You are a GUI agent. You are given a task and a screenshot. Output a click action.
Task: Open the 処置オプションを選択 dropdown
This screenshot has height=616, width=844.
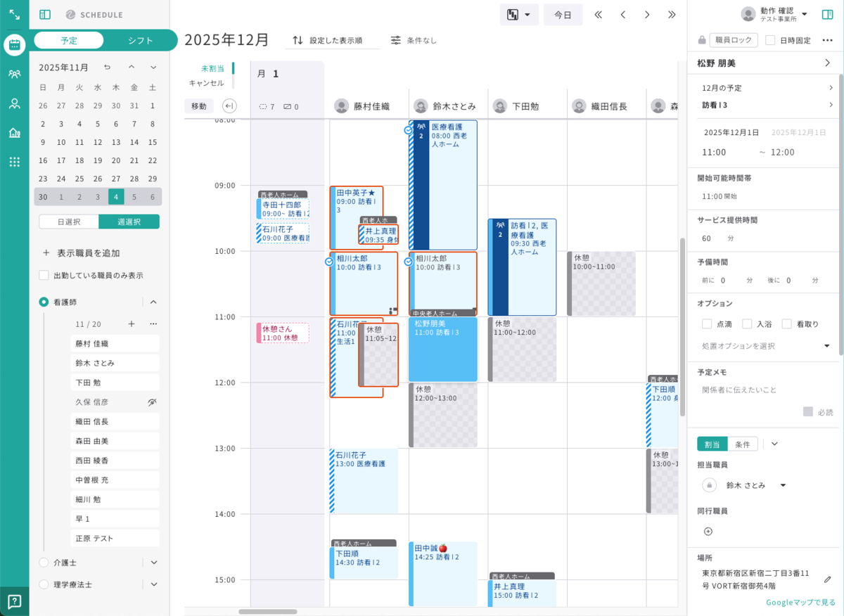click(x=765, y=346)
